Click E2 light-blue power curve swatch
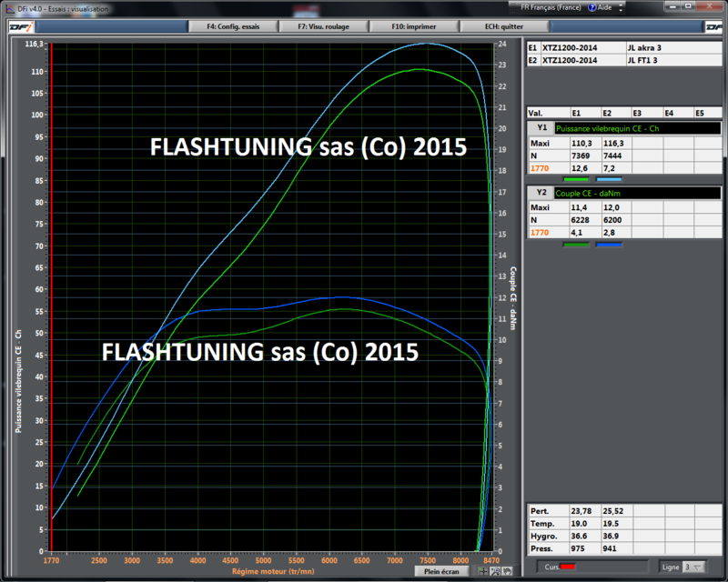This screenshot has height=582, width=728. (609, 179)
